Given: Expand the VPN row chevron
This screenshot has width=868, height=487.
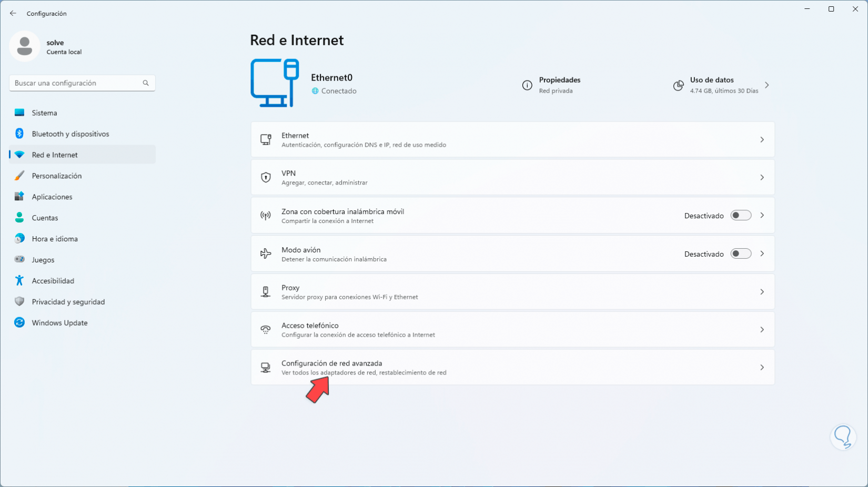Looking at the screenshot, I should point(762,178).
